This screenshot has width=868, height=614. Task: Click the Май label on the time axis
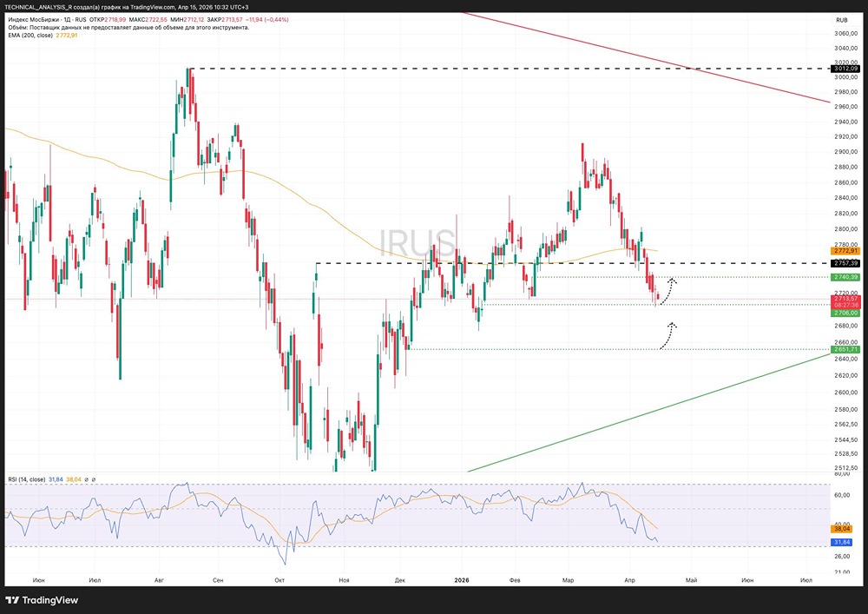pos(692,580)
